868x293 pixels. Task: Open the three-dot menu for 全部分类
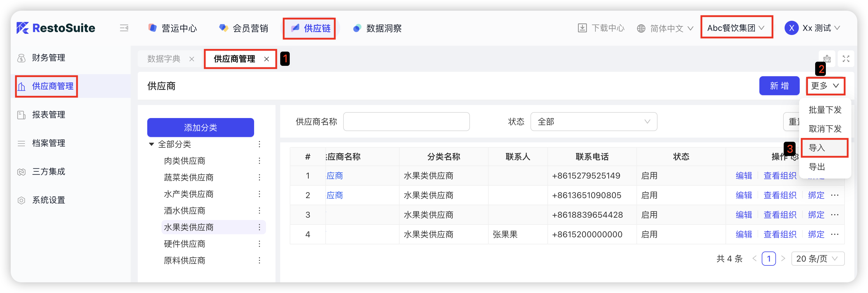(259, 144)
